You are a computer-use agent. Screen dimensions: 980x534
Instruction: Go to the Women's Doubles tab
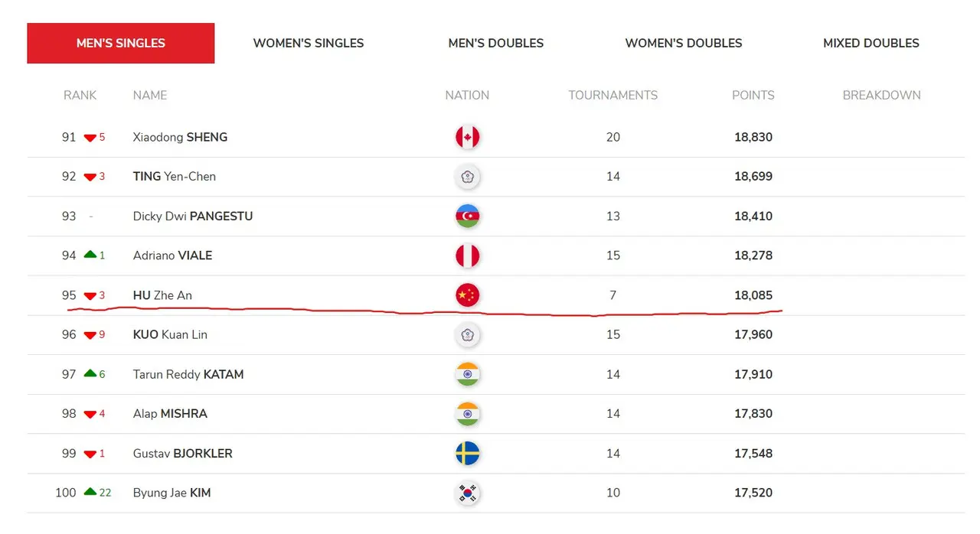[x=684, y=43]
